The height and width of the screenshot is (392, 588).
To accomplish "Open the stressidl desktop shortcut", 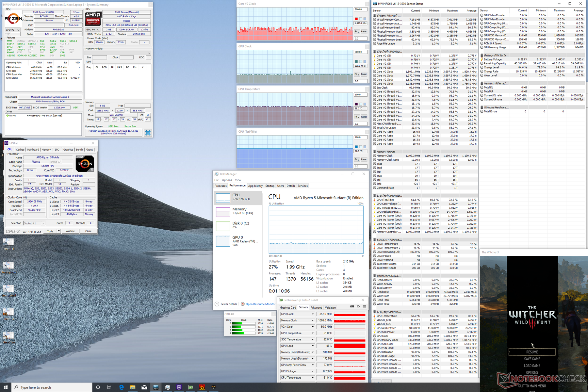I will pyautogui.click(x=8, y=244).
